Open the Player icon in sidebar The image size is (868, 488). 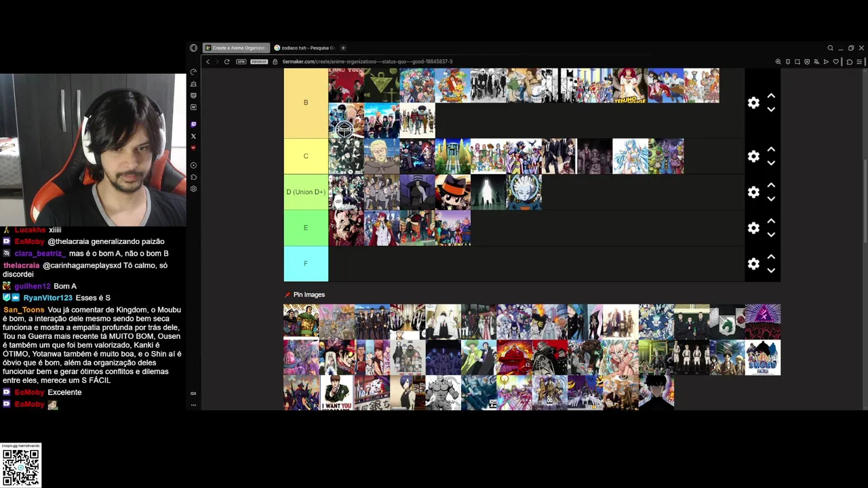pos(193,165)
